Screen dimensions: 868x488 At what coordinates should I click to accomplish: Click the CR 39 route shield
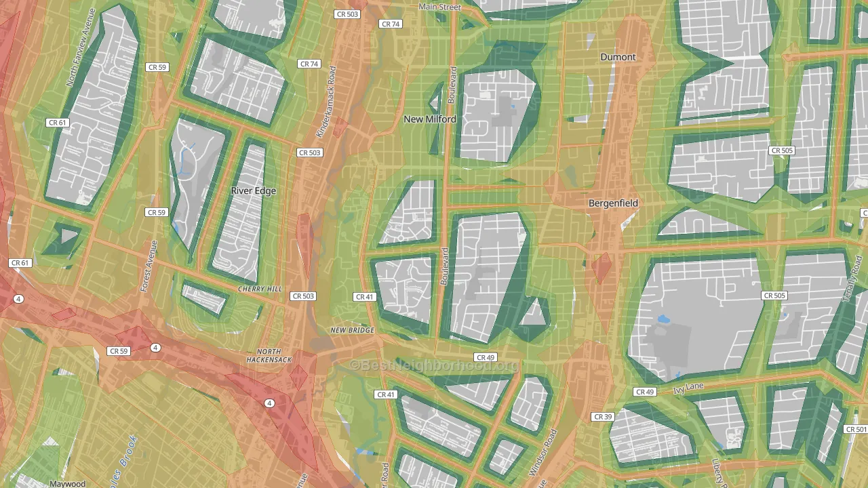coord(602,417)
